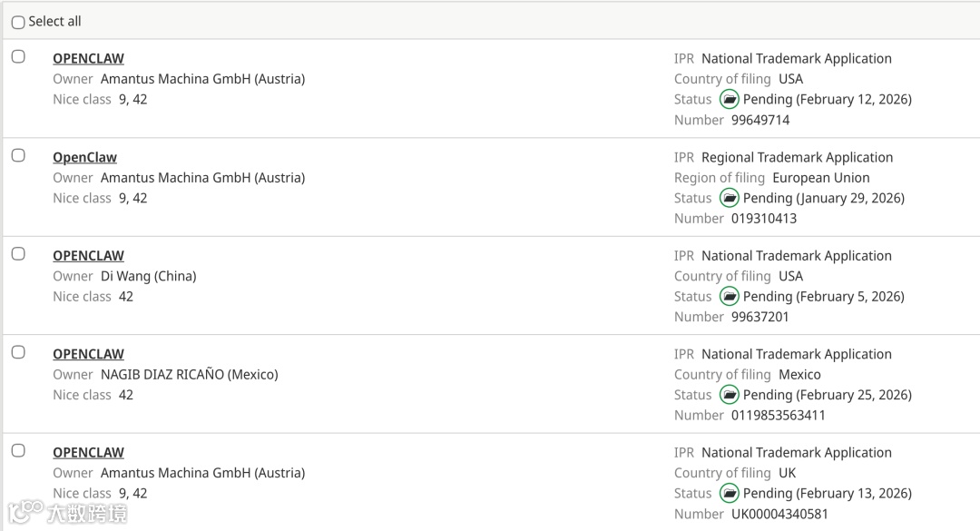Image resolution: width=980 pixels, height=531 pixels.
Task: Select the European Union OpenClaw row checkbox
Action: point(18,155)
